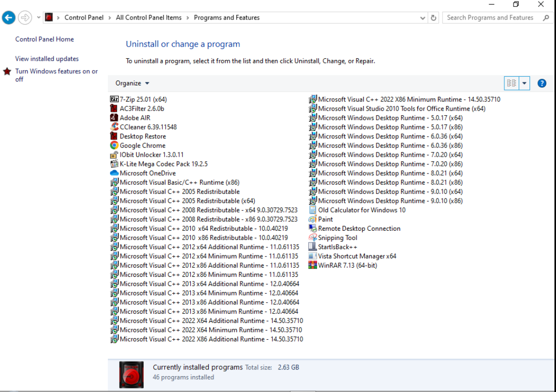Click the IObit Unlocker lock icon
Image resolution: width=556 pixels, height=392 pixels.
click(114, 155)
